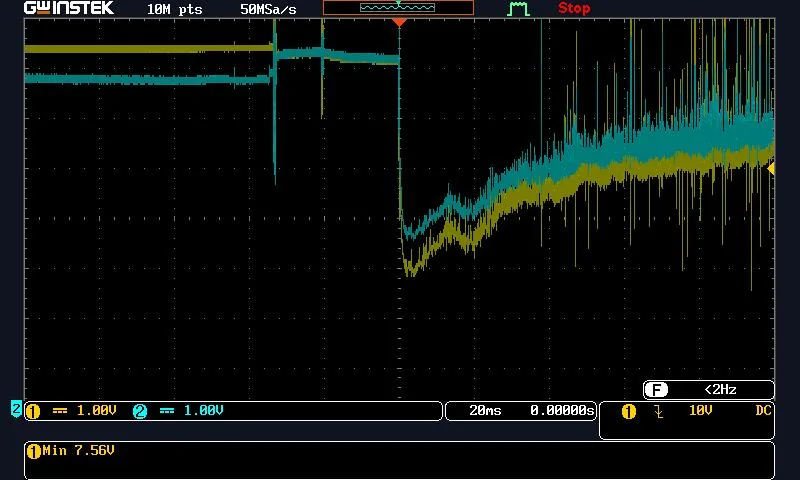Image resolution: width=800 pixels, height=480 pixels.
Task: Click the <2Hz frequency readout
Action: [x=720, y=390]
